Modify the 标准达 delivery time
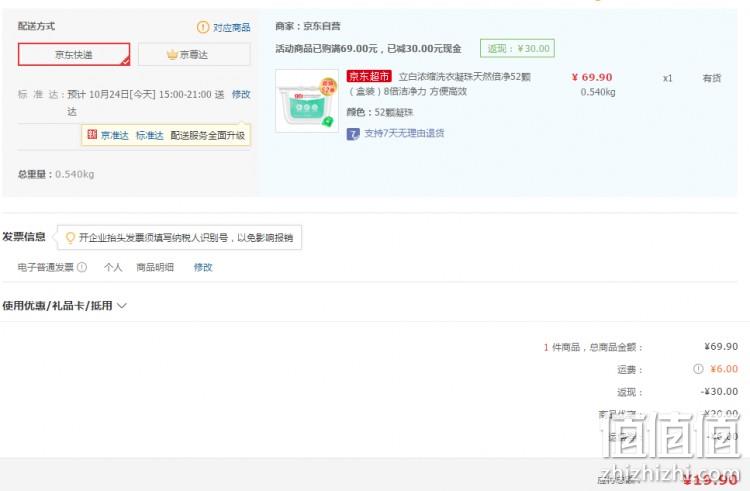Viewport: 750px width, 491px height. 241,94
